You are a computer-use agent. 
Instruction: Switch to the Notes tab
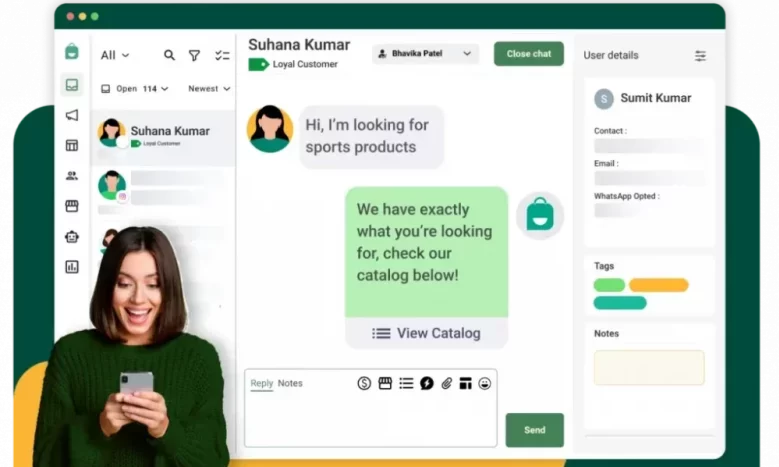290,383
